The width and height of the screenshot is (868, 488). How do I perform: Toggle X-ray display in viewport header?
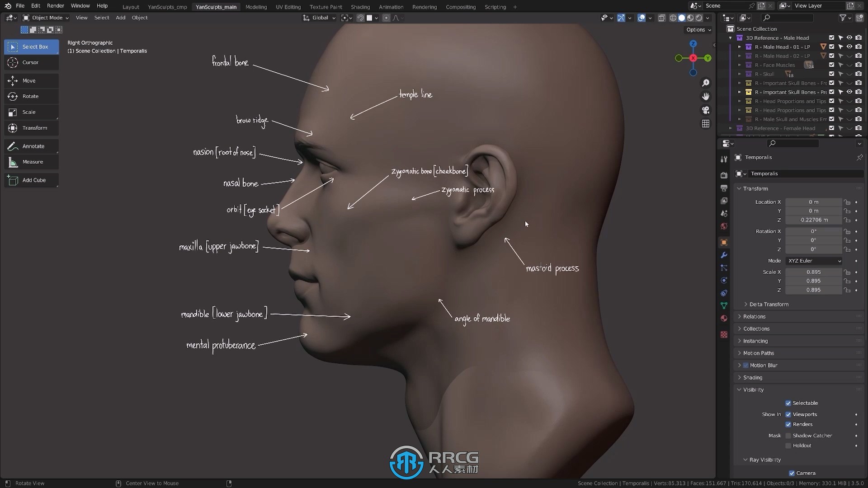click(661, 18)
